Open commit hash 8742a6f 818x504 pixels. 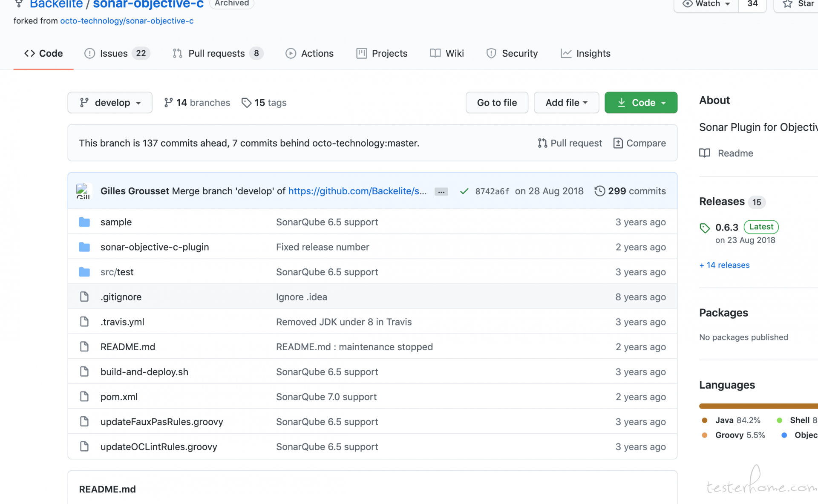492,191
